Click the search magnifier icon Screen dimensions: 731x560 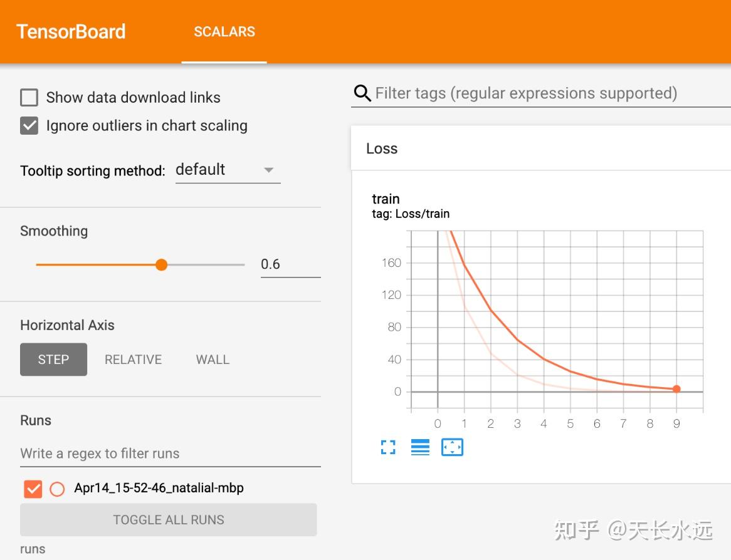tap(362, 94)
